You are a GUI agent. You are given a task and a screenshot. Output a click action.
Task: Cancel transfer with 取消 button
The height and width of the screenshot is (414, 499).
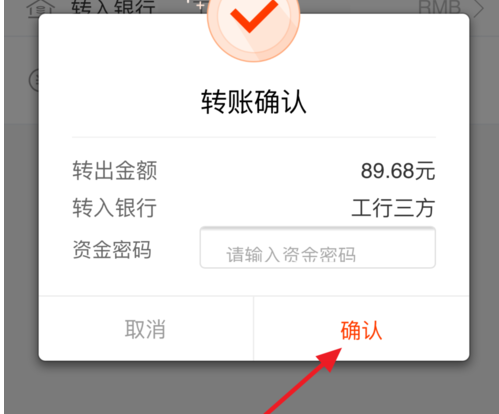(x=146, y=329)
